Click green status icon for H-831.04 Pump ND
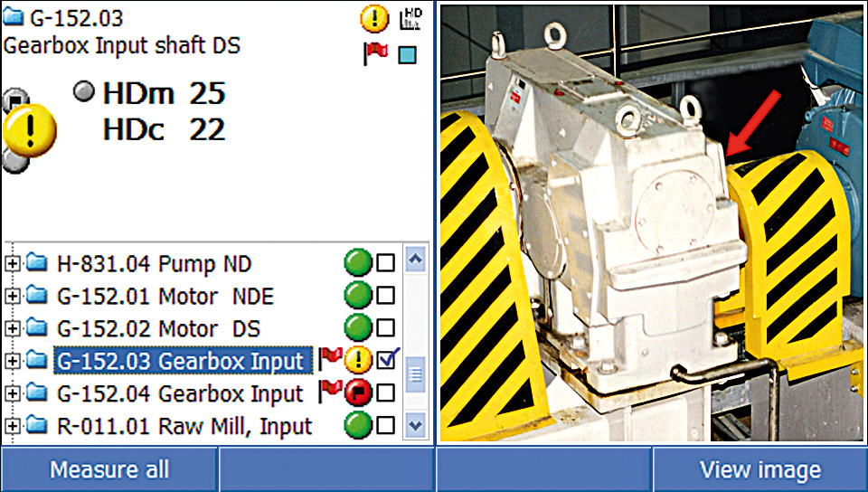The width and height of the screenshot is (868, 492). pyautogui.click(x=357, y=264)
